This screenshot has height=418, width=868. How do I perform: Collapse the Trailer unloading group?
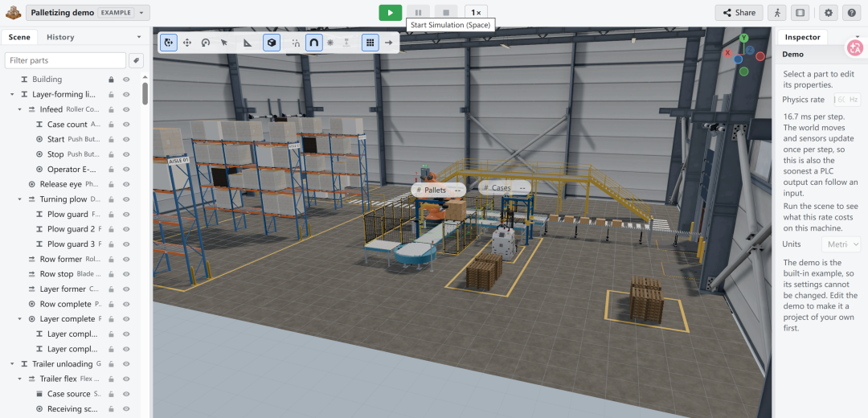click(12, 364)
